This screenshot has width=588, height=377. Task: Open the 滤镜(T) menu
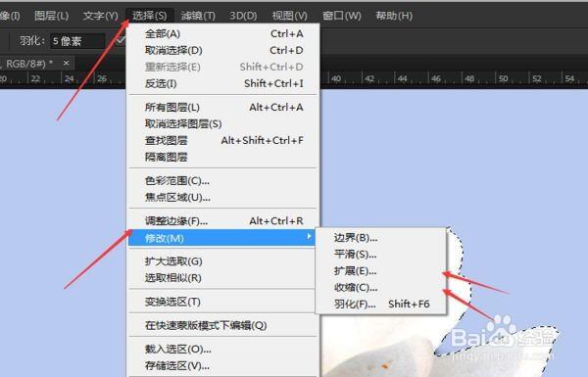pyautogui.click(x=198, y=16)
